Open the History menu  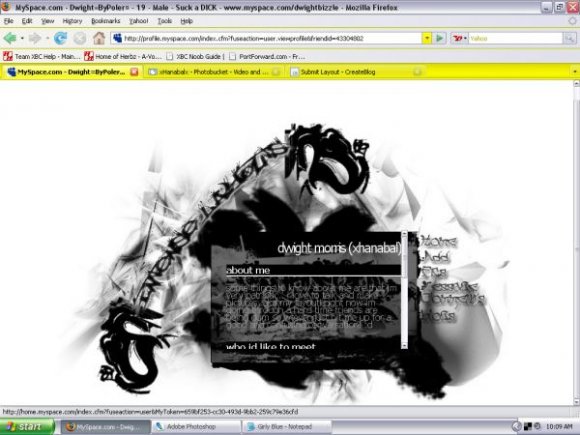pos(72,21)
